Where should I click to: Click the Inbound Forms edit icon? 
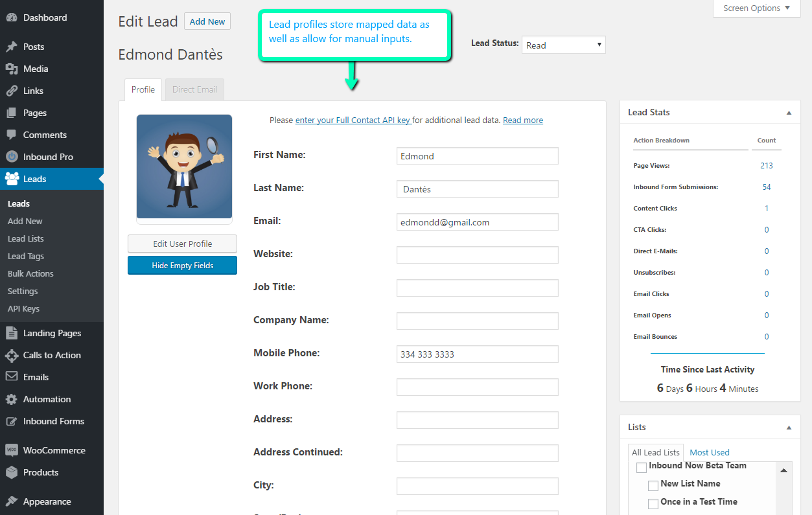11,421
